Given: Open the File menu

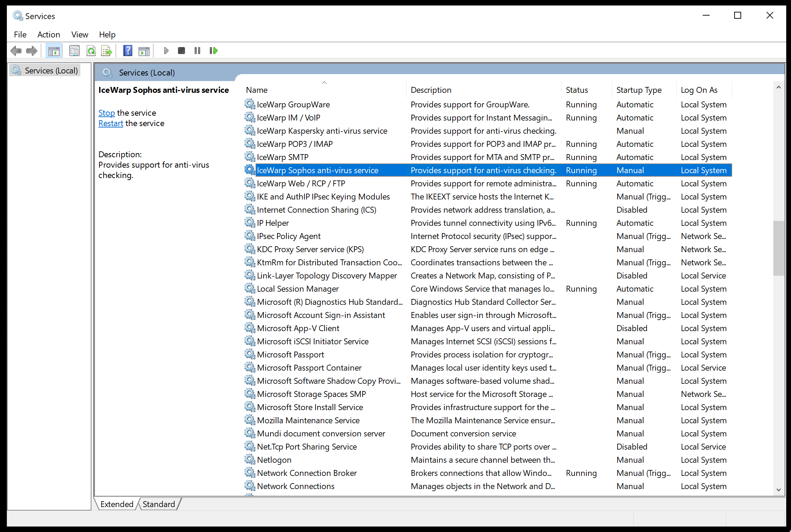Looking at the screenshot, I should 20,35.
